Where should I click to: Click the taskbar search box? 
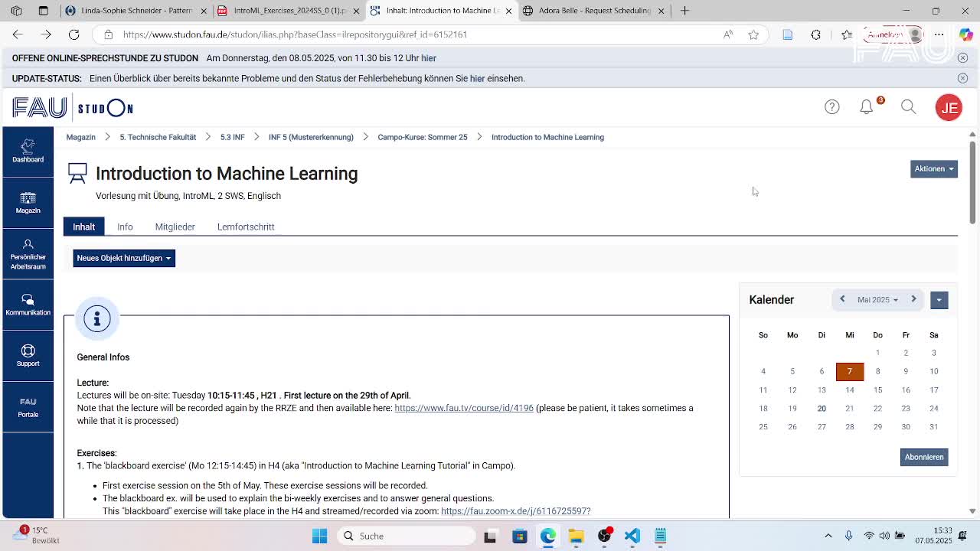point(406,536)
